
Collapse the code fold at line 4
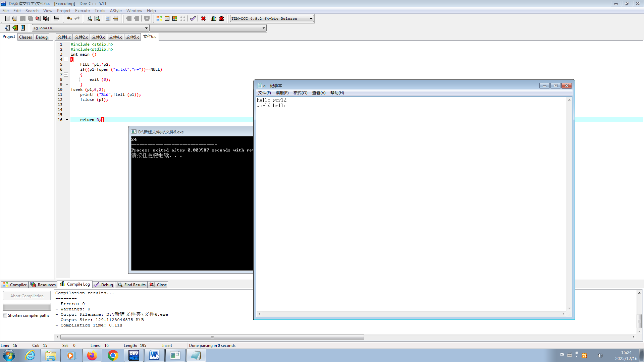click(66, 59)
